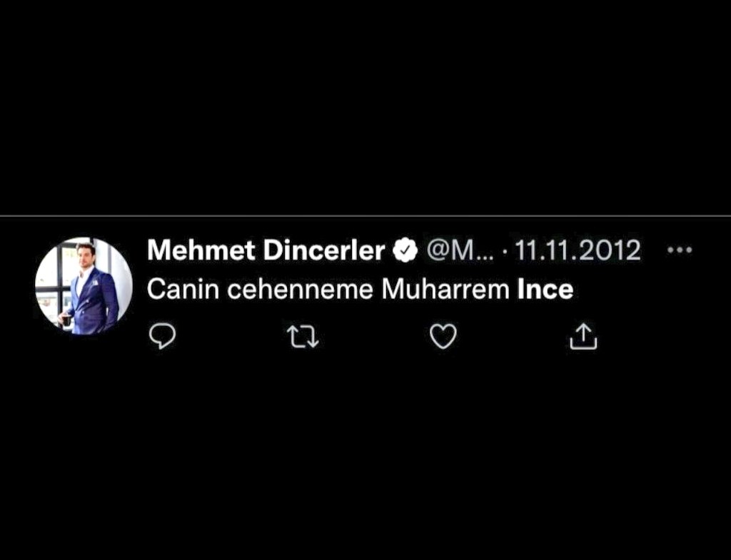Click the first name Mehmet
This screenshot has width=731, height=560.
pos(201,250)
